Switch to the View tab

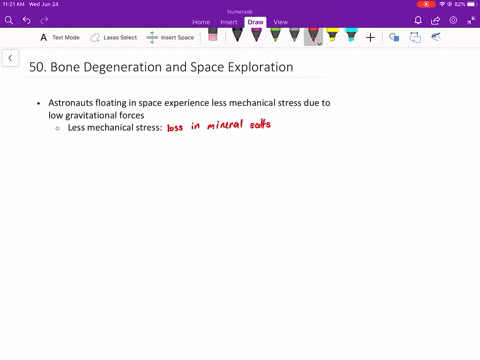click(280, 22)
